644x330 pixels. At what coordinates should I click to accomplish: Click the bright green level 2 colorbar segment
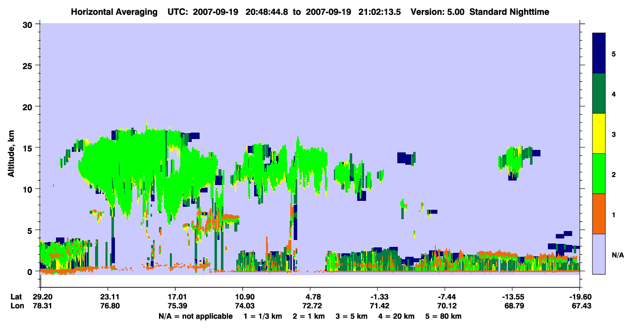(599, 174)
